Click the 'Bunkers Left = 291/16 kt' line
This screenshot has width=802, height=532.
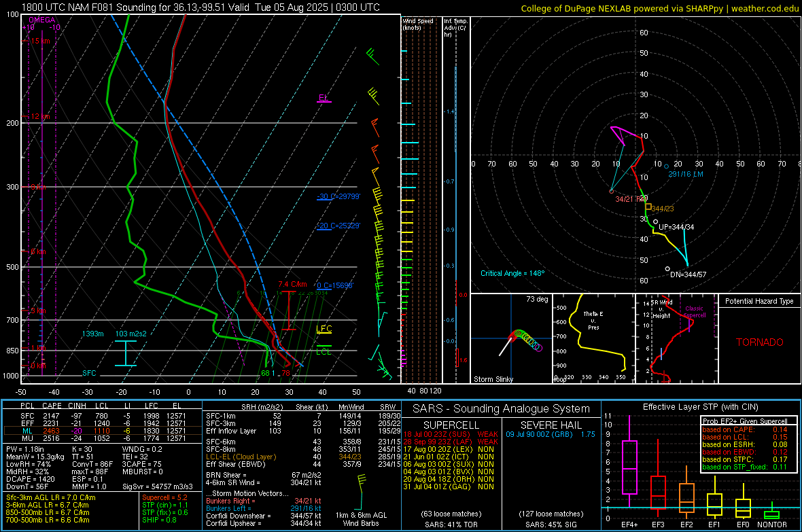pyautogui.click(x=264, y=508)
